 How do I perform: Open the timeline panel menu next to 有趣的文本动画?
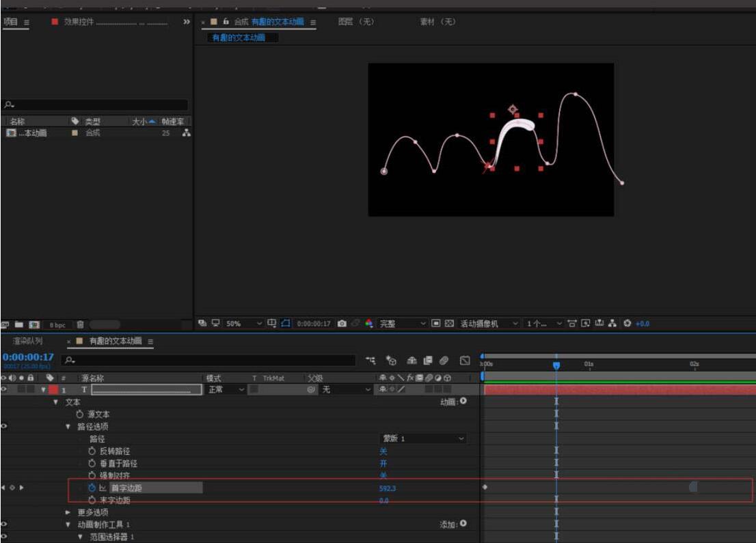coord(150,341)
